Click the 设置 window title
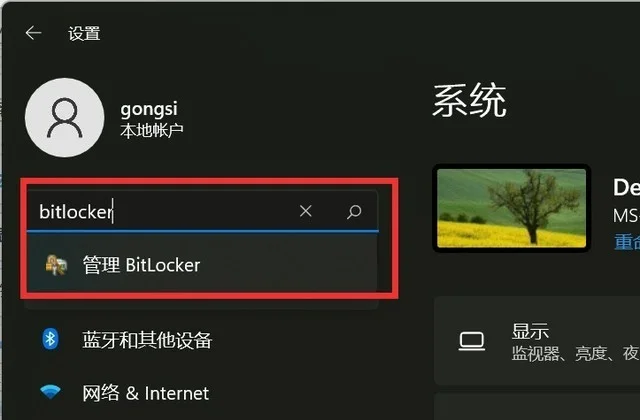The image size is (640, 420). click(84, 33)
